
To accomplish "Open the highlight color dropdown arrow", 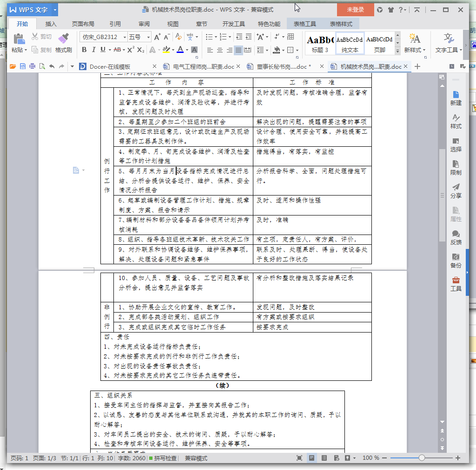I will click(x=173, y=50).
